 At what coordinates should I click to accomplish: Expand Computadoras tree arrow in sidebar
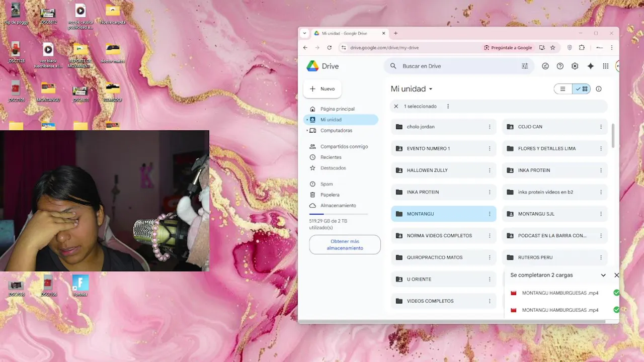coord(307,130)
